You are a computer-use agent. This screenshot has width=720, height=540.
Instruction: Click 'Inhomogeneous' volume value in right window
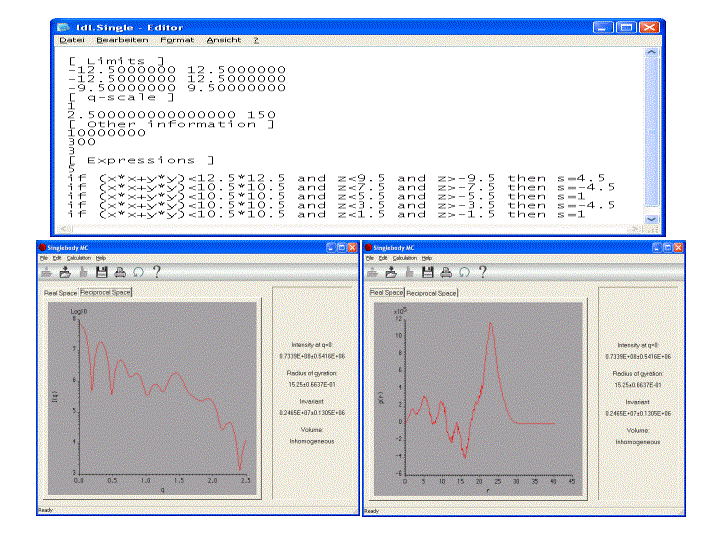coord(638,442)
